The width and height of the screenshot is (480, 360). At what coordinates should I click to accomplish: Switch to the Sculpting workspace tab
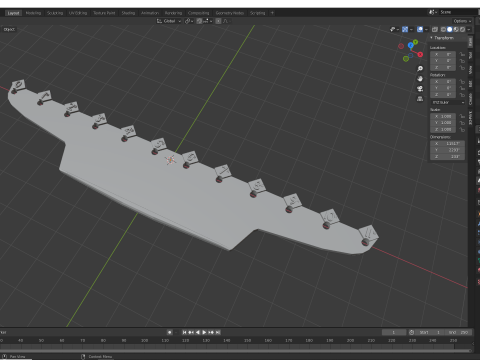55,13
